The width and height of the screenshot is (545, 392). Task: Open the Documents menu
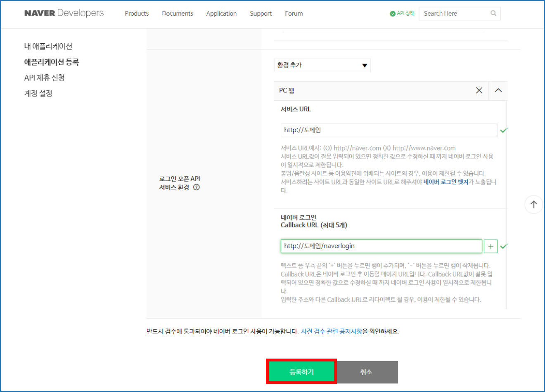coord(178,14)
